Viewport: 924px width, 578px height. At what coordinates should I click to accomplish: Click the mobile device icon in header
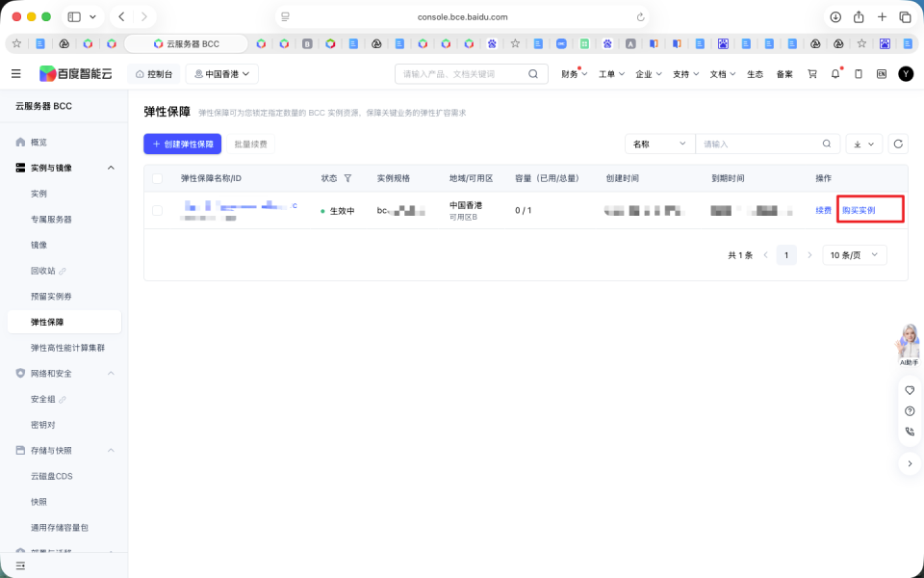859,74
